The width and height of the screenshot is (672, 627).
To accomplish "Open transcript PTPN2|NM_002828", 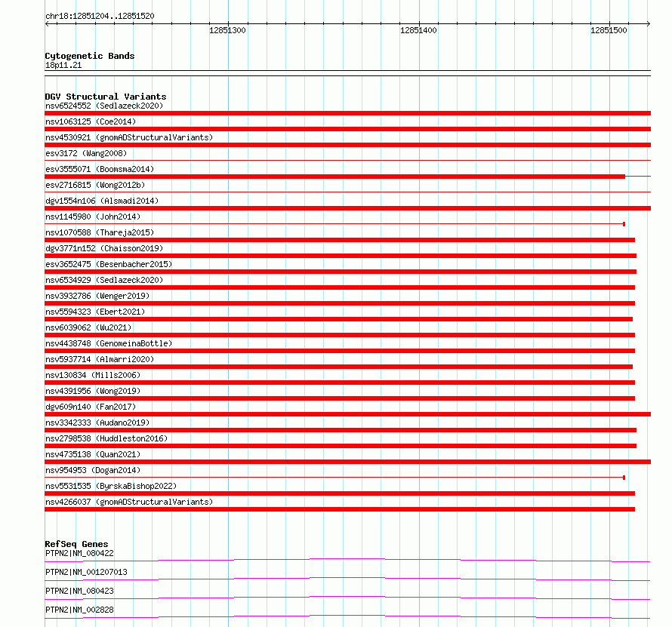I will click(x=80, y=610).
